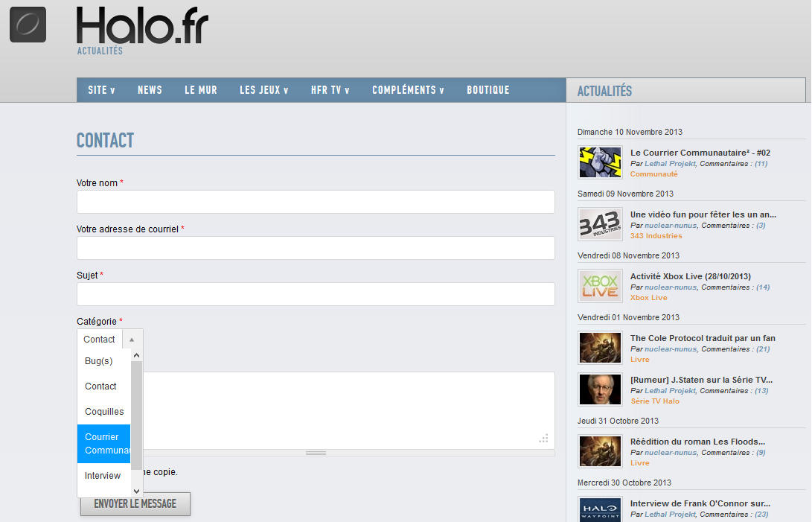
Task: Expand the LES JEUX menu
Action: pos(264,90)
